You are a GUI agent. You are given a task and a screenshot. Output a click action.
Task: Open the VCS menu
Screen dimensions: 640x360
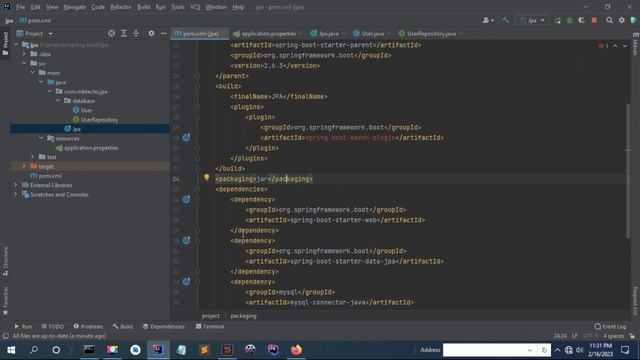pos(195,7)
